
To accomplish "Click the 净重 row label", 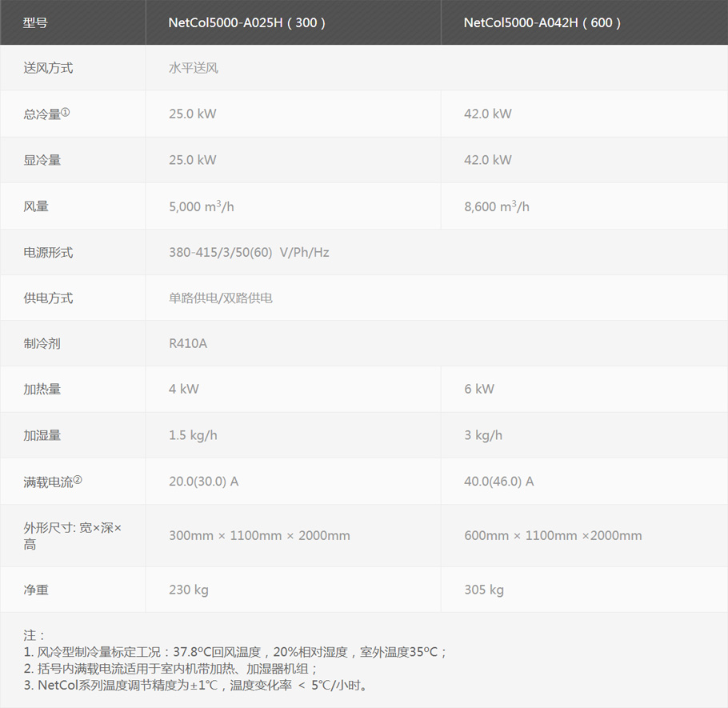I will click(36, 590).
